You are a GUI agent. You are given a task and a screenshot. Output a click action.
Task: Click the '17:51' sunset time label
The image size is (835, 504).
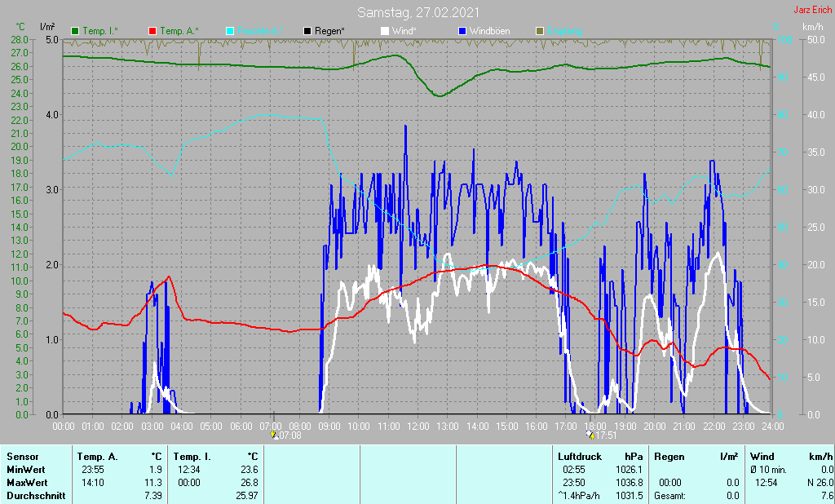click(x=606, y=435)
